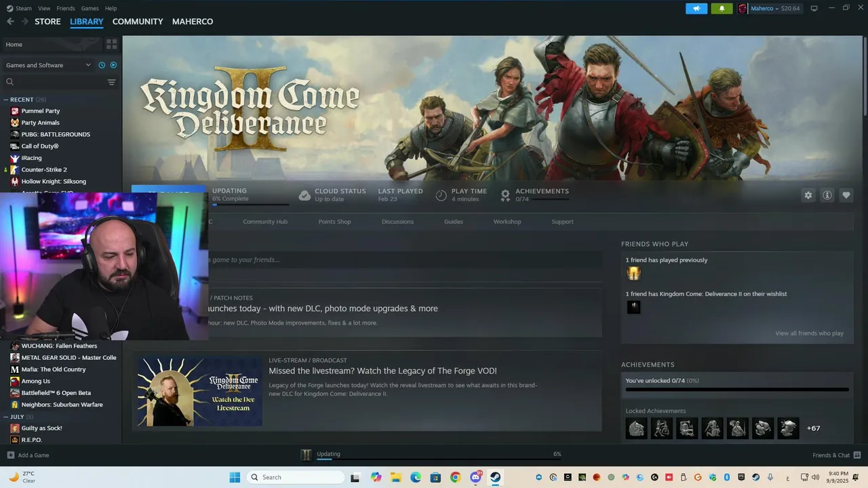Switch to Big Picture mode monitor icon
Screen dimensions: 868x488
point(814,8)
